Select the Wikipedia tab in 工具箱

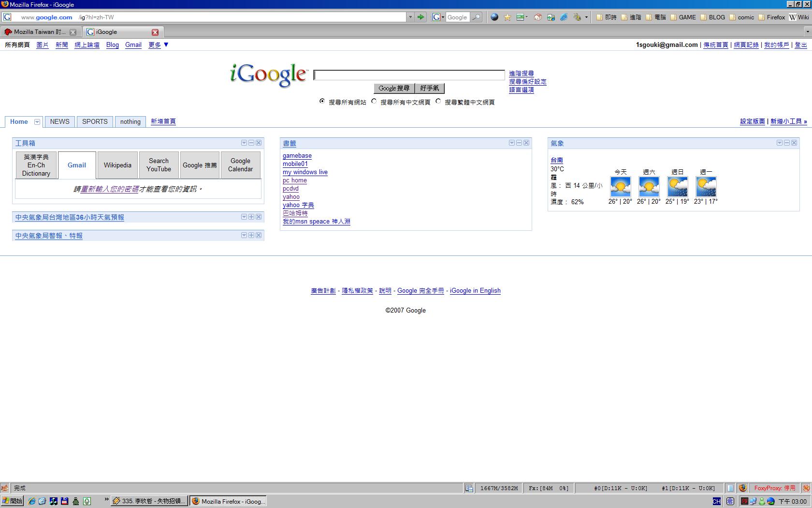(117, 165)
